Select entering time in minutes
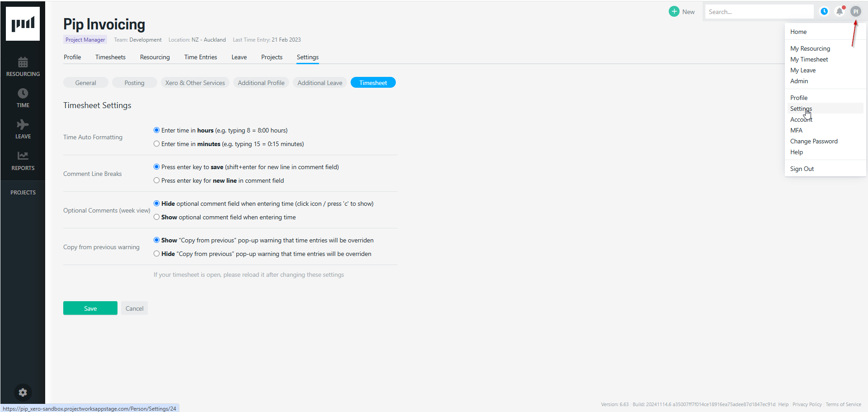The height and width of the screenshot is (412, 868). pos(156,143)
